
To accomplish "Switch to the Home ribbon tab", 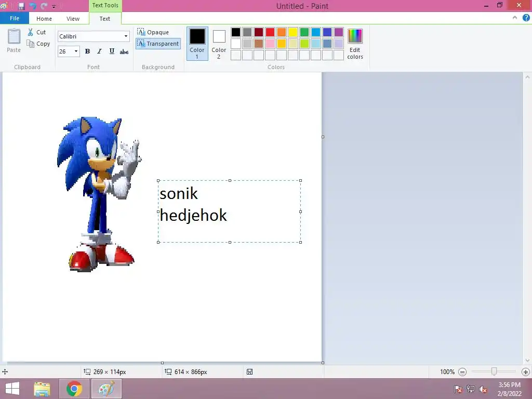I will pos(44,19).
